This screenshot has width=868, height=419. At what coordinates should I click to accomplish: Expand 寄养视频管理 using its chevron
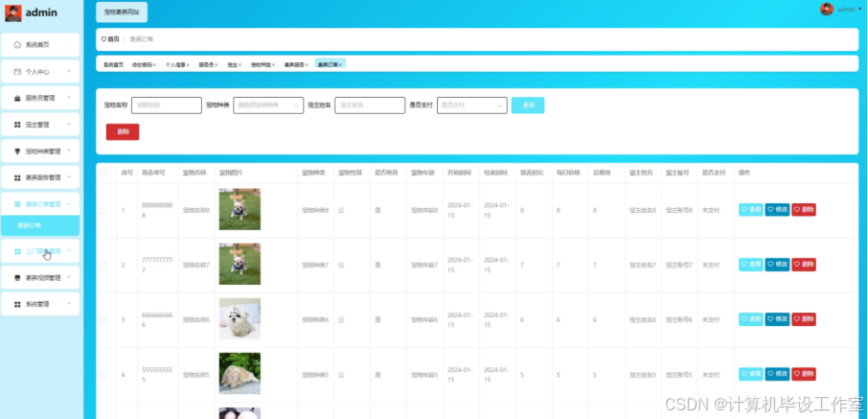[x=69, y=277]
